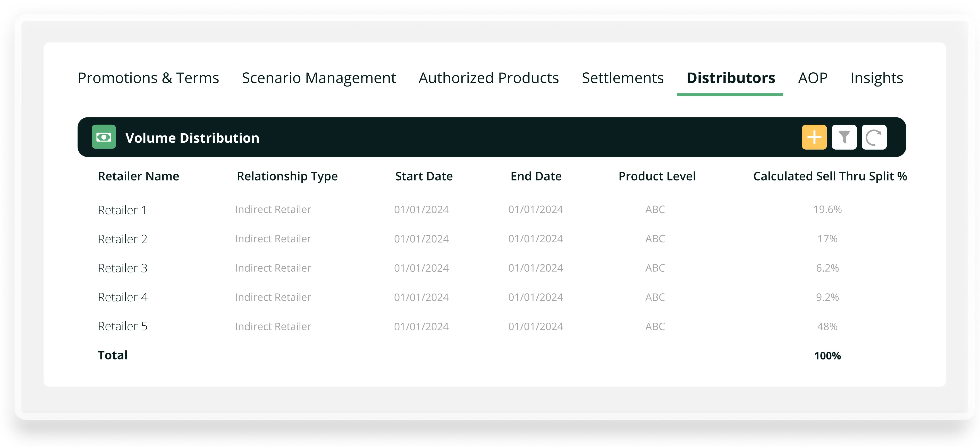
Task: Select the Settlements tab
Action: tap(622, 78)
